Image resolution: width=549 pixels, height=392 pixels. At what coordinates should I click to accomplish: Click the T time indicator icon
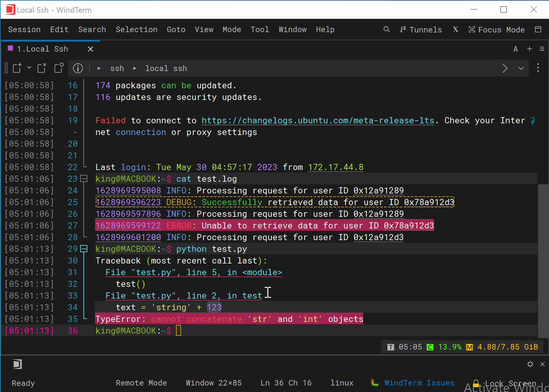[x=391, y=347]
